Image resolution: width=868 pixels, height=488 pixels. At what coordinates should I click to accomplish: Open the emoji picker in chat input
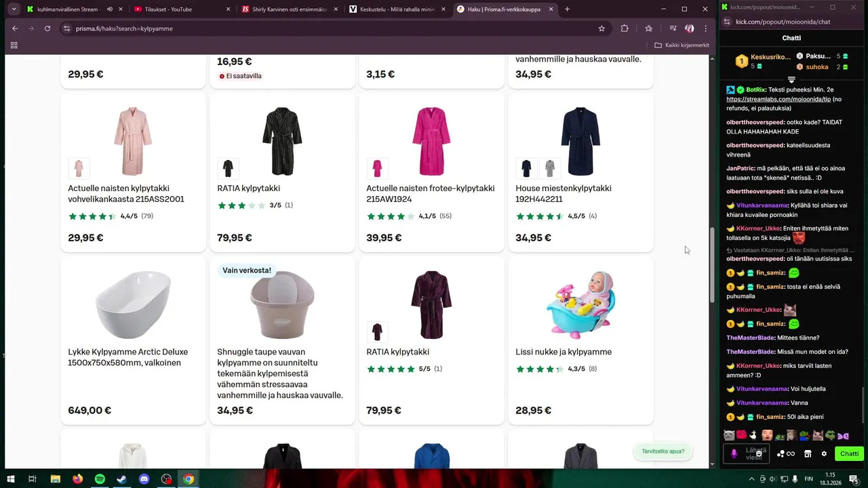pos(759,454)
